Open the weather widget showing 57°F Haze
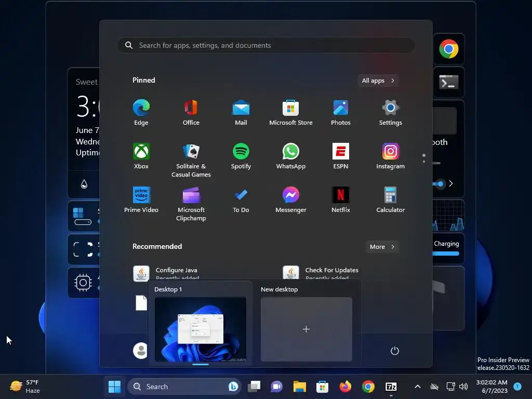 click(25, 387)
